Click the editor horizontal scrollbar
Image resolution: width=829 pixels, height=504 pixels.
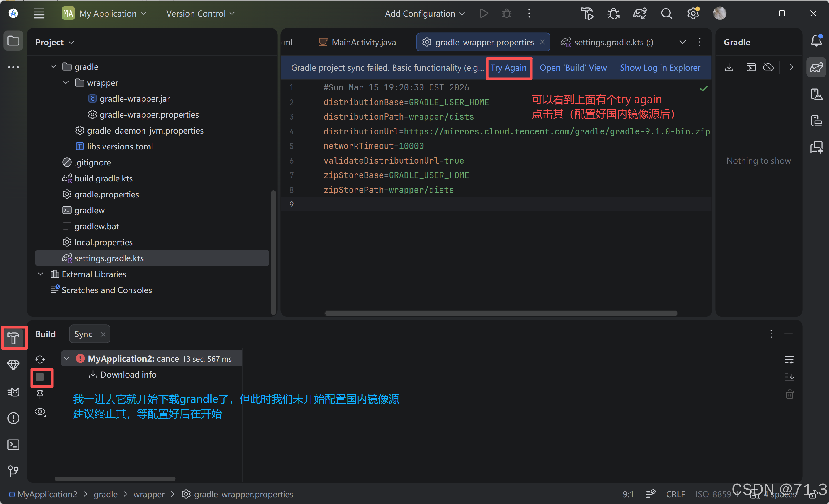[501, 313]
